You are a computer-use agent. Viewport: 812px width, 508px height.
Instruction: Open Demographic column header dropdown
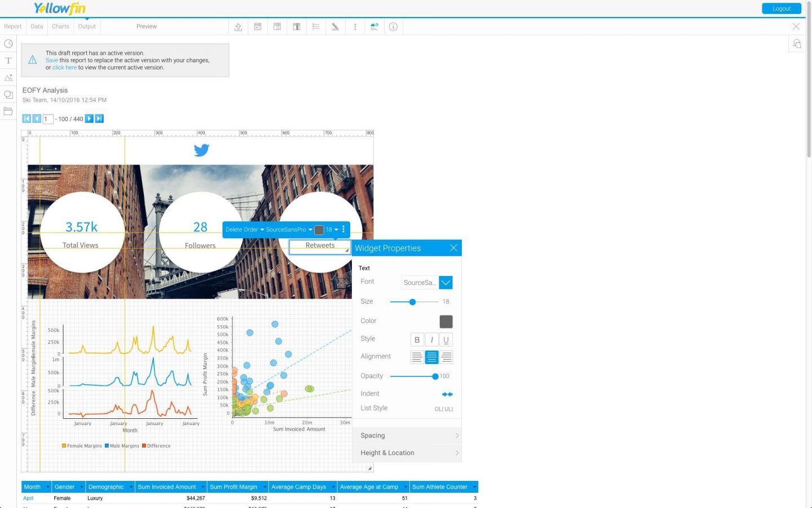coord(131,487)
